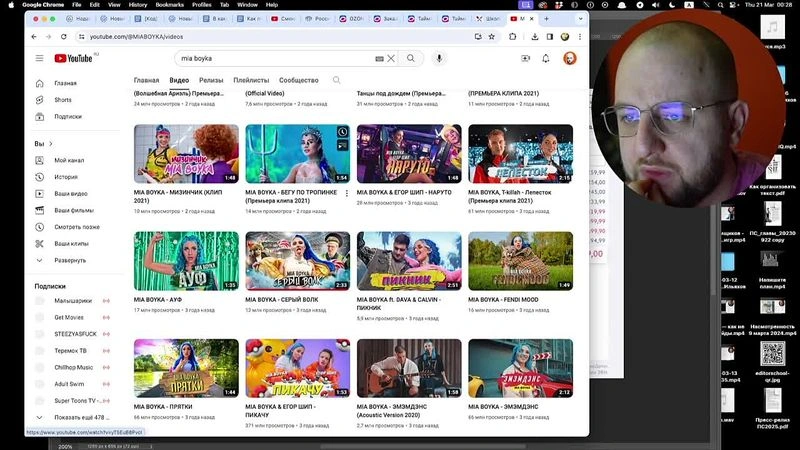Open three-dot menu for БЕГУ ПО ТРОПИНКЕ
This screenshot has height=450, width=800.
click(347, 193)
